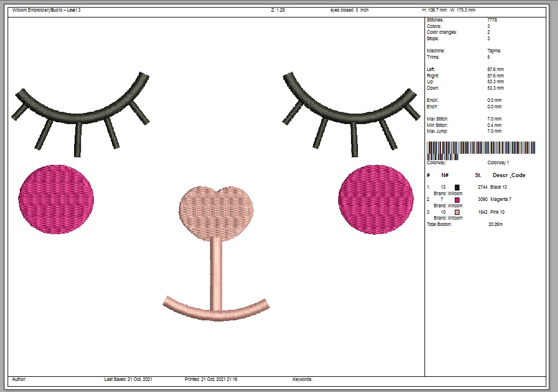Click the pink thread color swatch

click(457, 212)
